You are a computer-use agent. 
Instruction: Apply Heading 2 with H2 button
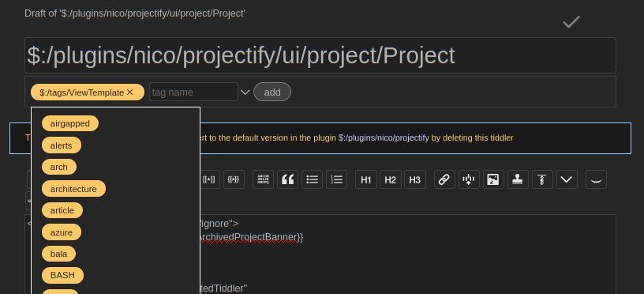click(x=391, y=179)
